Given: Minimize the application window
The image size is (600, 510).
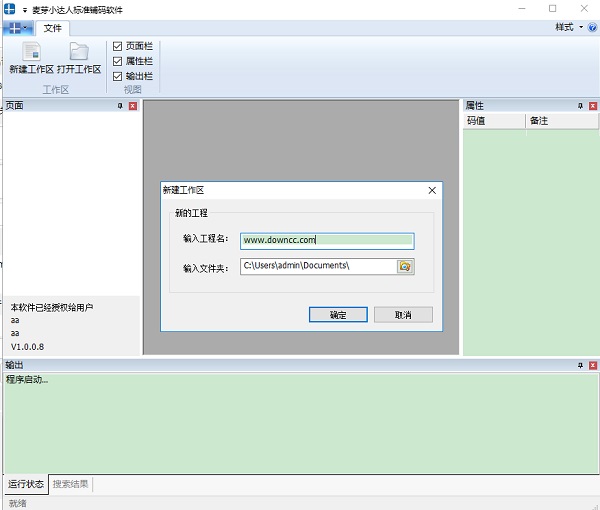Looking at the screenshot, I should pos(522,8).
